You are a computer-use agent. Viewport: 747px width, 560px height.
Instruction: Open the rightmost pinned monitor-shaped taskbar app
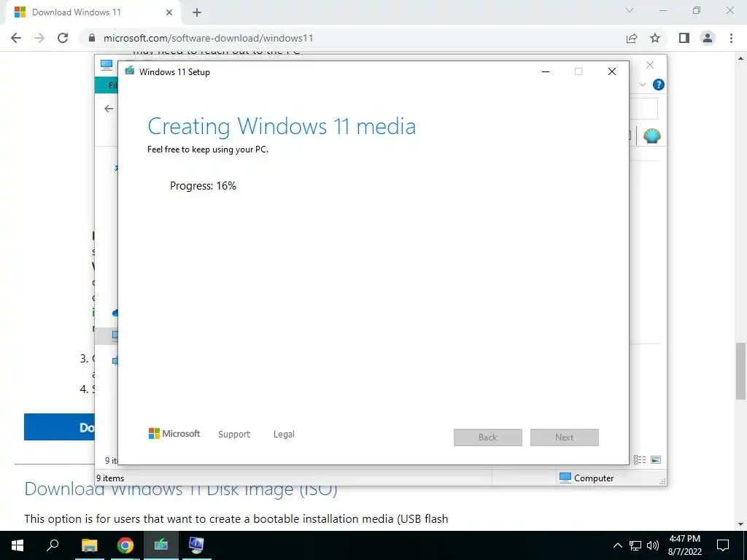[x=196, y=545]
